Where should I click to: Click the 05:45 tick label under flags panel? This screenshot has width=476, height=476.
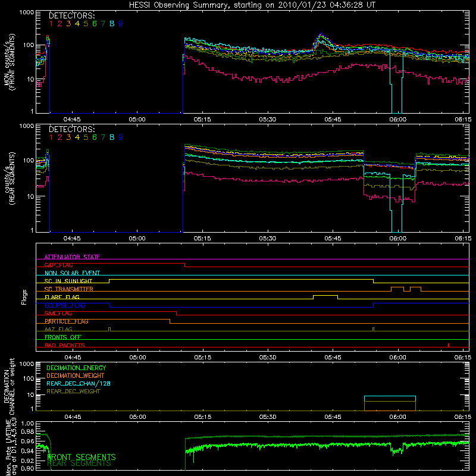[x=333, y=358]
